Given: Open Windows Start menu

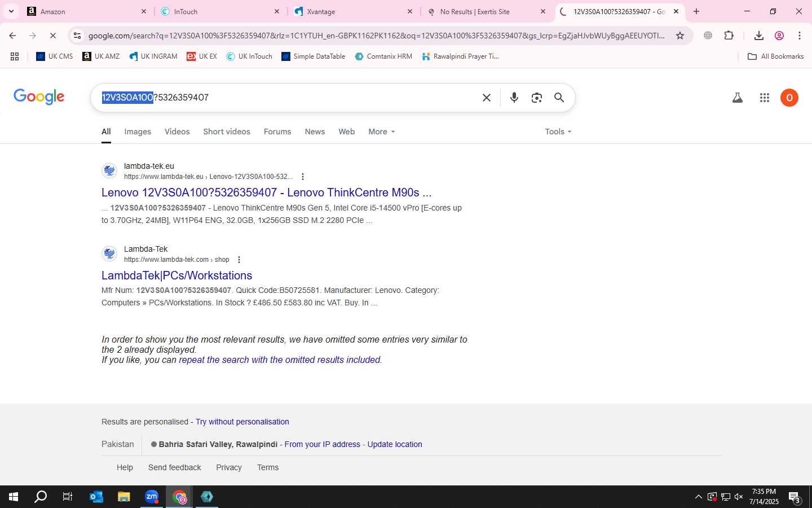Looking at the screenshot, I should point(14,497).
